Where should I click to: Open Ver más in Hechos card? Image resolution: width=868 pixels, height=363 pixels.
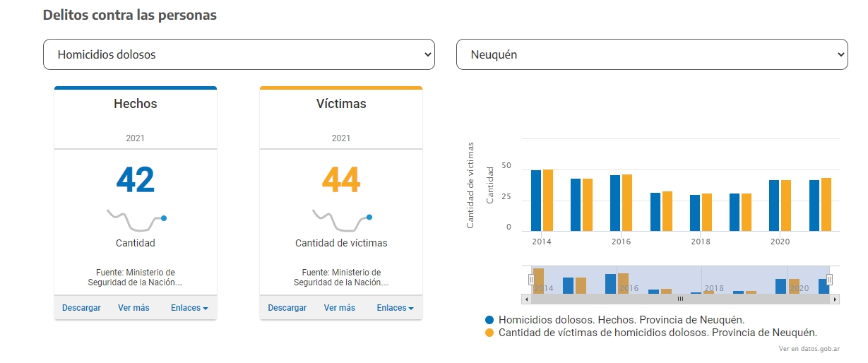[x=133, y=308]
